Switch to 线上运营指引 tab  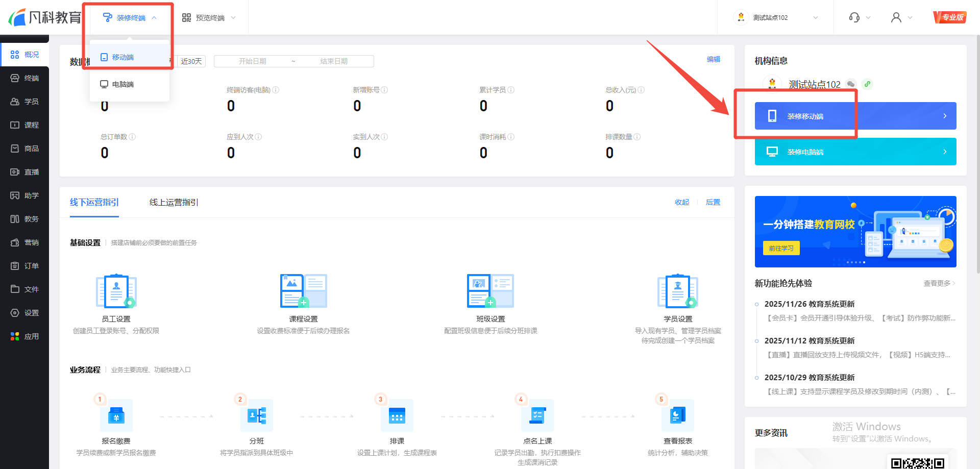[174, 203]
